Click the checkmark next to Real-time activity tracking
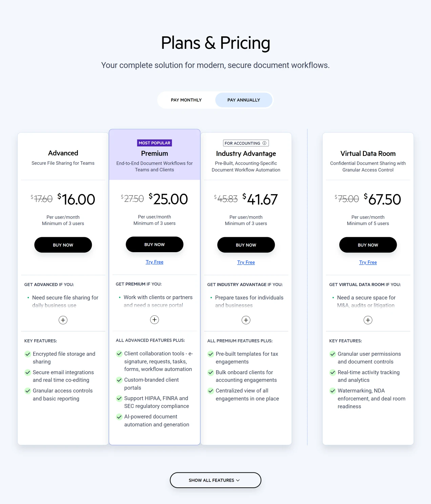This screenshot has height=504, width=431. click(x=333, y=372)
